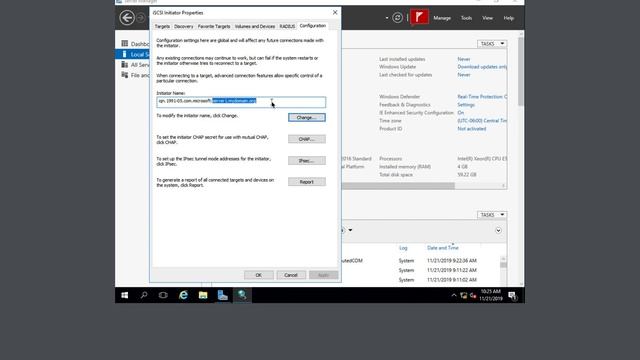The image size is (640, 360).
Task: Click Never link for Last installed updates
Action: [464, 59]
